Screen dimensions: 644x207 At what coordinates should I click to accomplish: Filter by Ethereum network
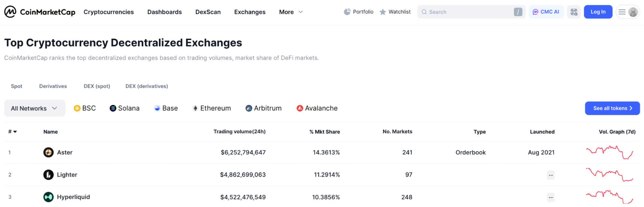212,108
